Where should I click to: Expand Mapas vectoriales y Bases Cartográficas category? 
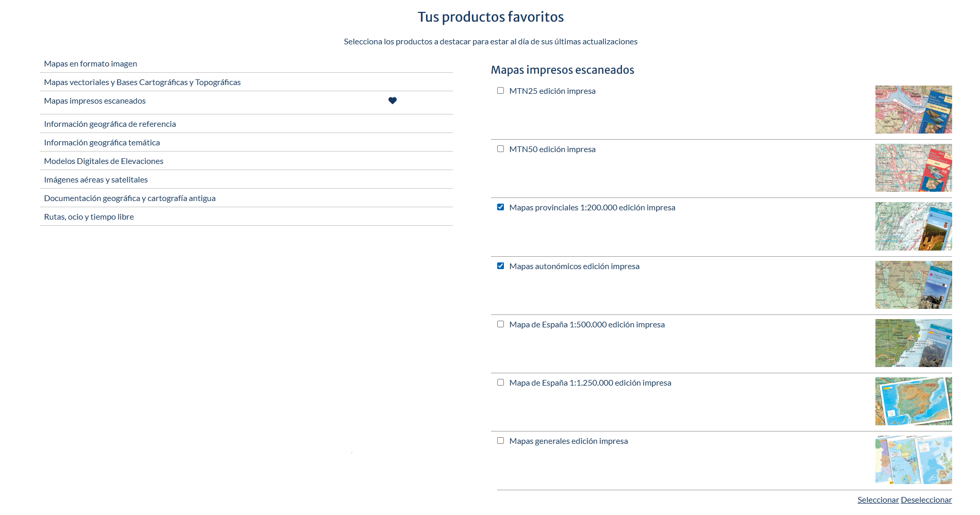[x=142, y=82]
